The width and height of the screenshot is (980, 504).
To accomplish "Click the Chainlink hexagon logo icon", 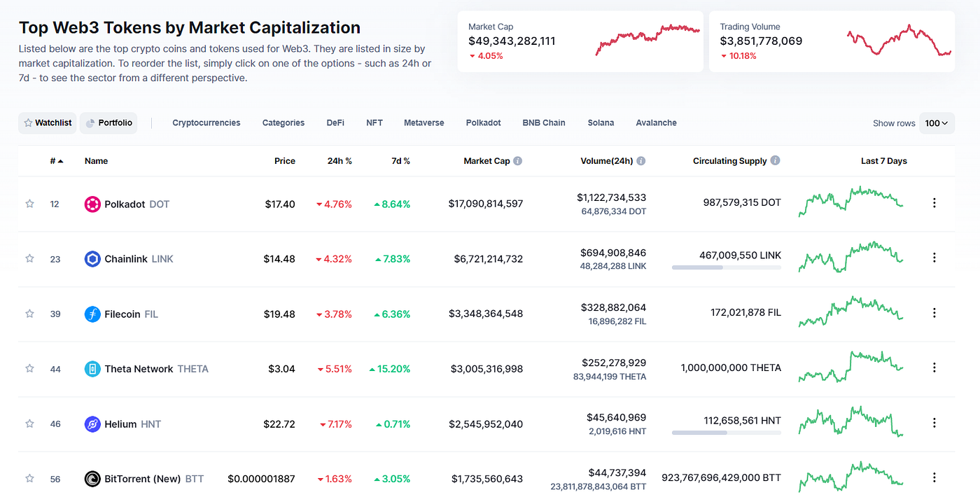I will tap(92, 259).
